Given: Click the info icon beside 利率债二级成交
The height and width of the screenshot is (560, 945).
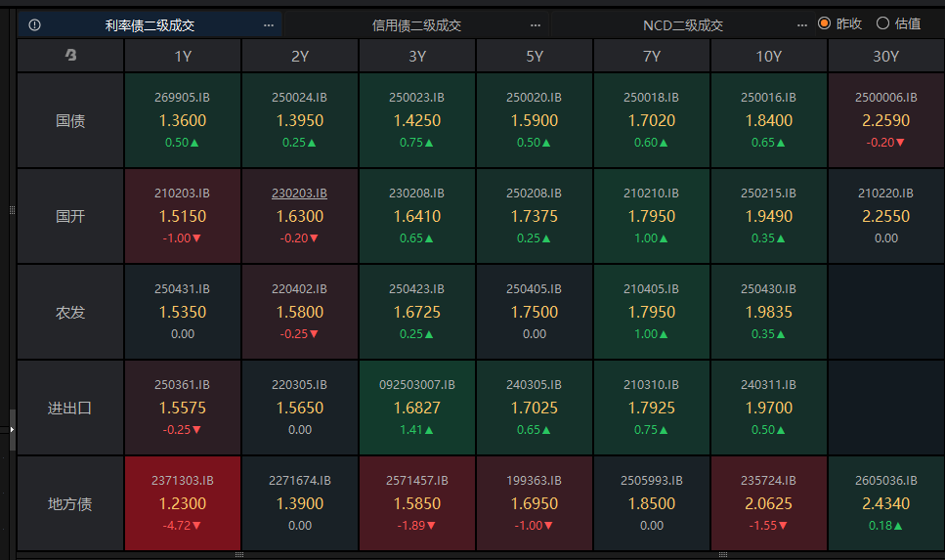Looking at the screenshot, I should pos(34,24).
